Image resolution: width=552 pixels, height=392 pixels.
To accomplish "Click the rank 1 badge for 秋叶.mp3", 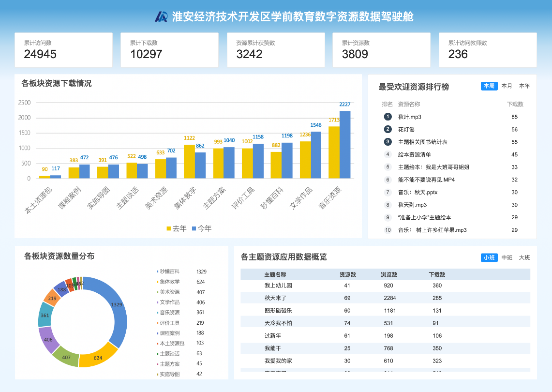I will (388, 117).
